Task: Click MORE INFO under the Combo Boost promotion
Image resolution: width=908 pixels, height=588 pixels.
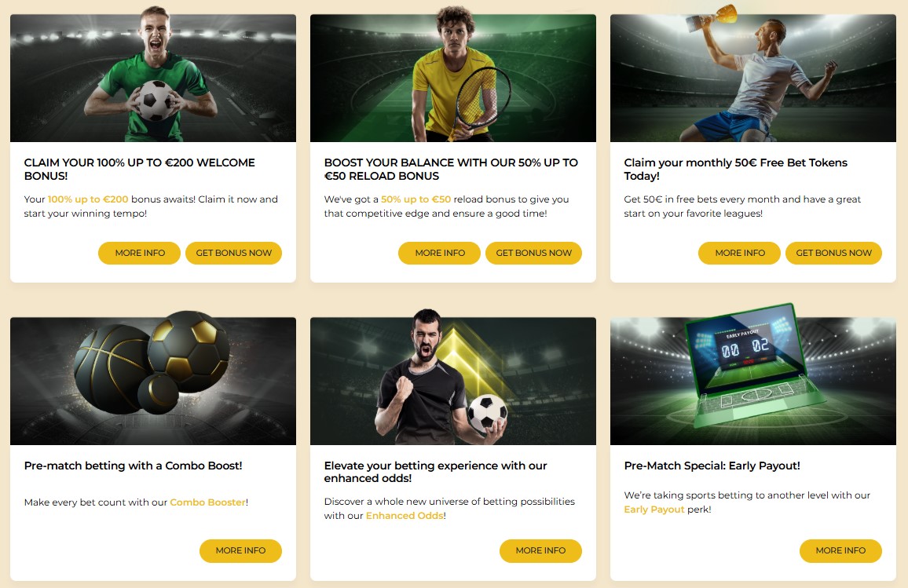Action: (240, 550)
